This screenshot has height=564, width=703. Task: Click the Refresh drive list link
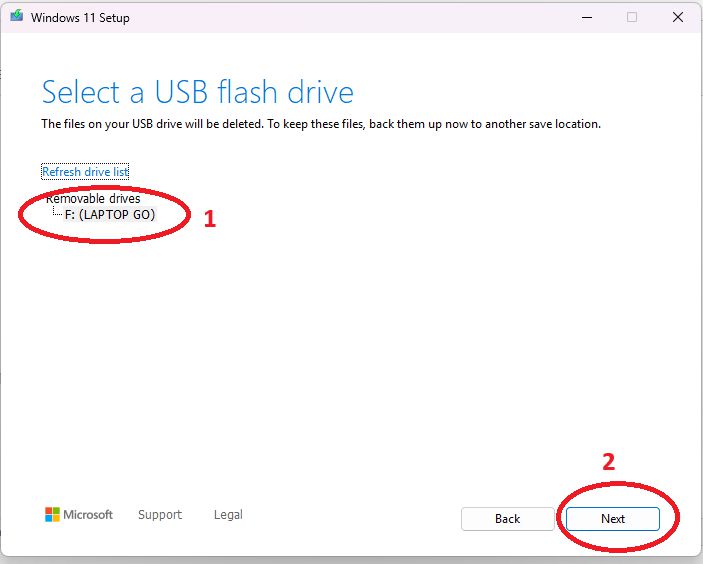coord(85,172)
